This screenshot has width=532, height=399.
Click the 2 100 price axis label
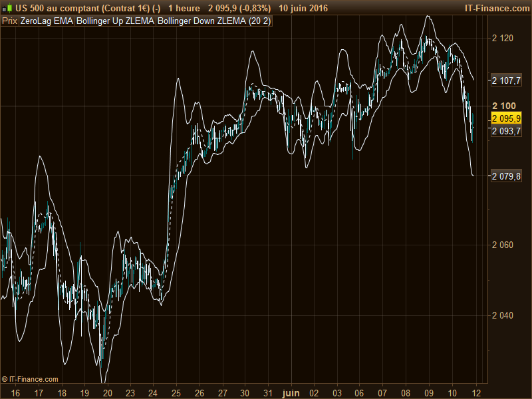pos(504,106)
